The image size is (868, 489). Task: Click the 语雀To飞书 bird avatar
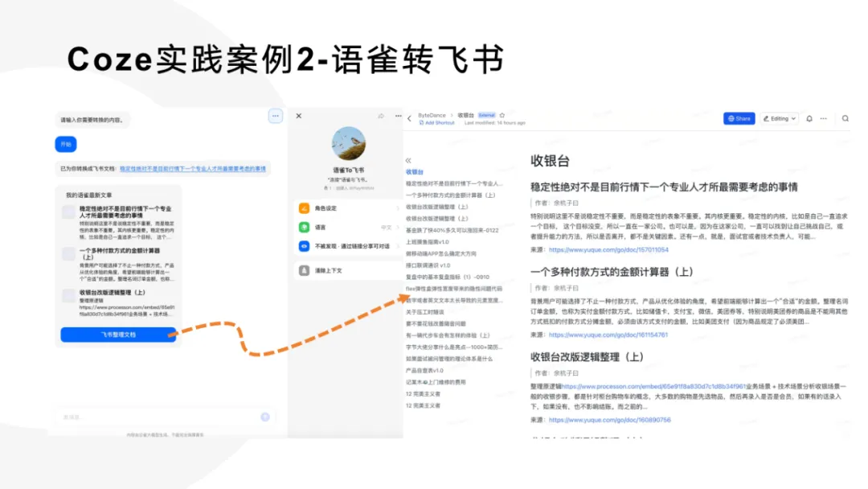pos(349,143)
